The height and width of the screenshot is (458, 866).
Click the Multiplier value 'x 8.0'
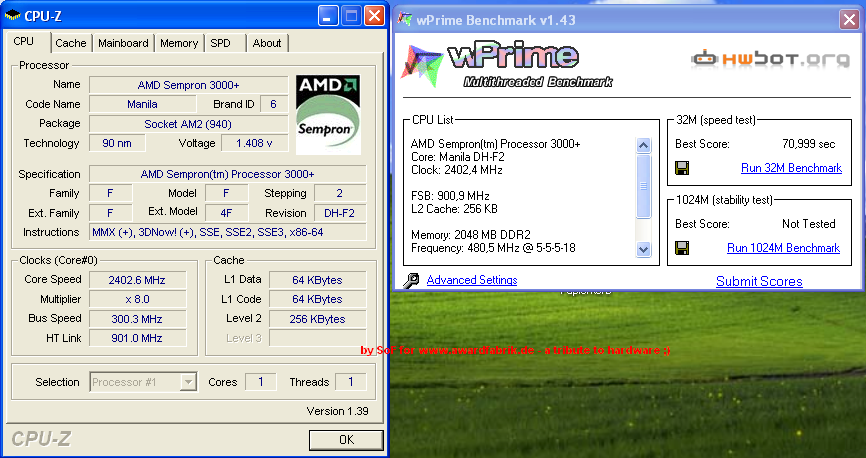[137, 299]
